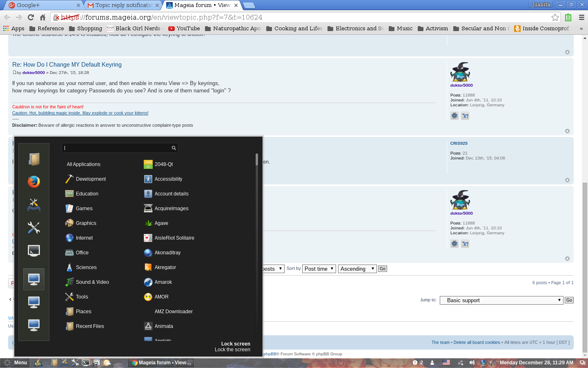This screenshot has height=368, width=588.
Task: Open the Education category
Action: [x=82, y=194]
